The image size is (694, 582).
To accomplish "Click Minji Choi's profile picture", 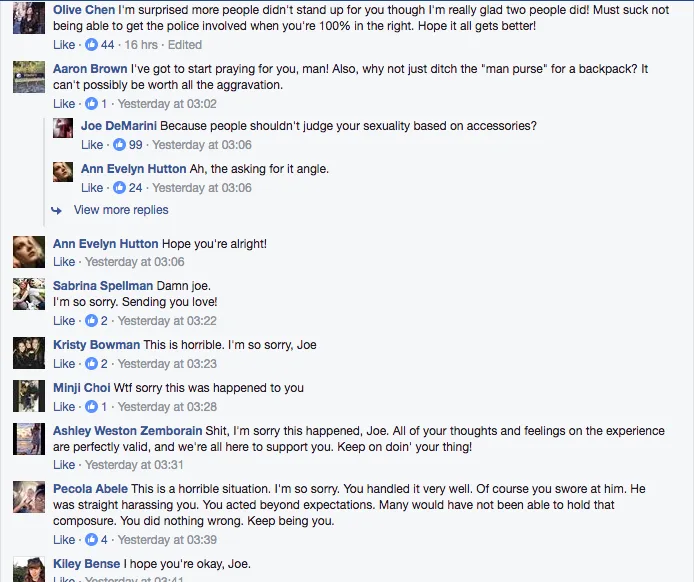I will pos(28,395).
